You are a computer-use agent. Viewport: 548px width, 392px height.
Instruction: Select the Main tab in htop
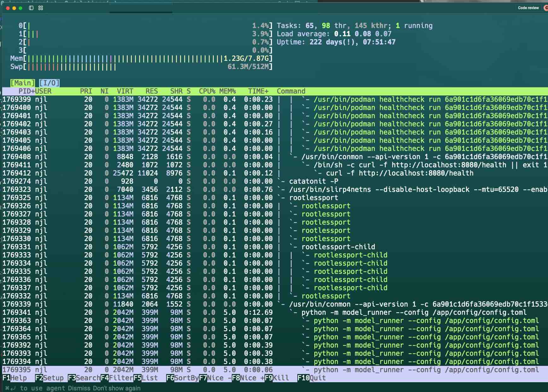tap(22, 83)
